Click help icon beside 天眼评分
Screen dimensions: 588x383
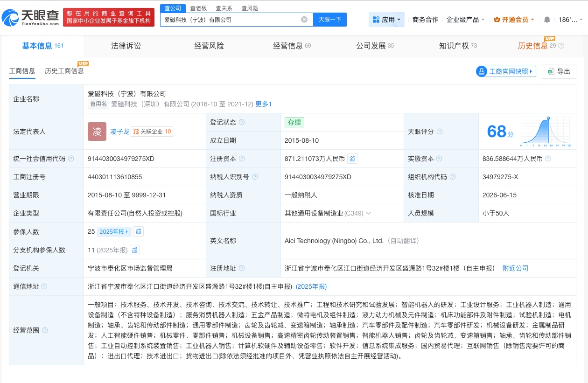[x=440, y=132]
